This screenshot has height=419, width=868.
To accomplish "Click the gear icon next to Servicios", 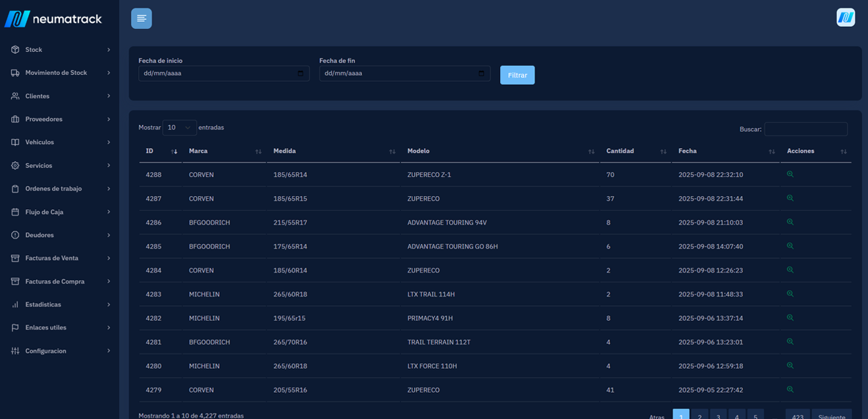I will pos(15,166).
